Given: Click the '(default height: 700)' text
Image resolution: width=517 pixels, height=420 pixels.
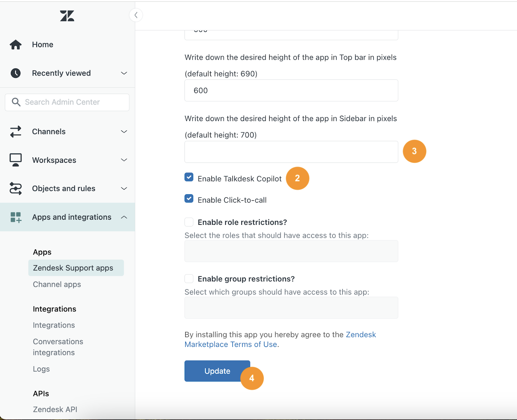Looking at the screenshot, I should coord(221,135).
